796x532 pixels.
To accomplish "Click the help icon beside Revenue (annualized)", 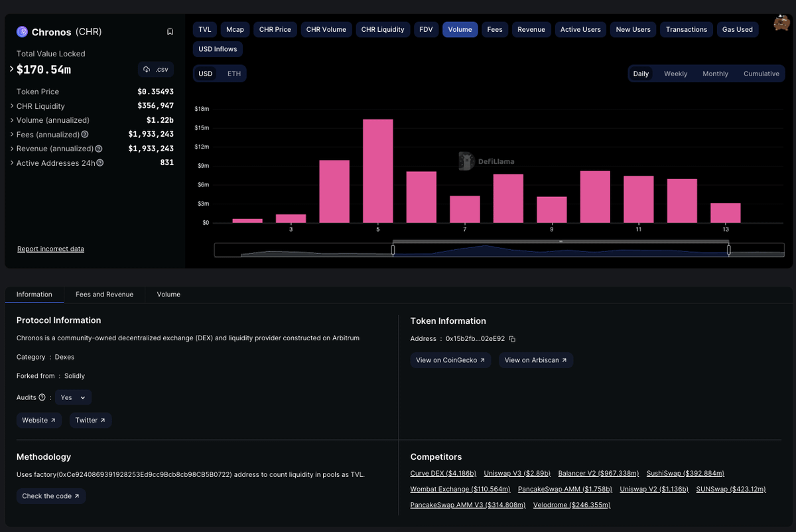I will [x=99, y=149].
